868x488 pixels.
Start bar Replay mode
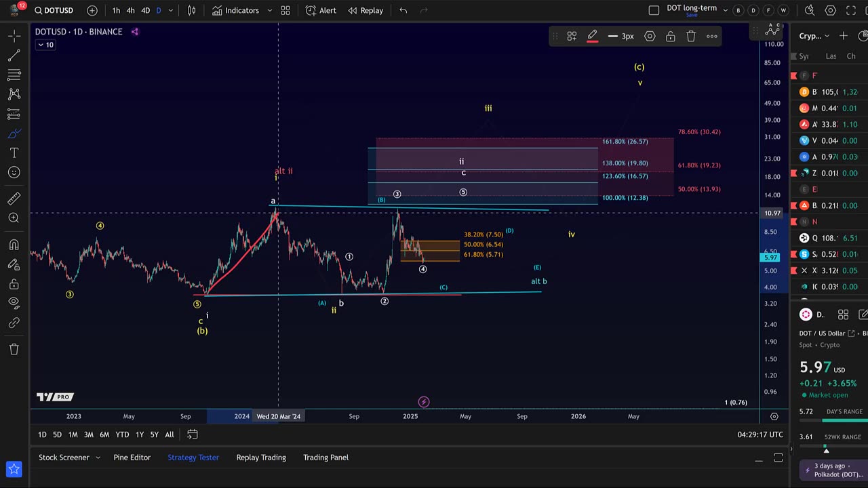pos(366,10)
